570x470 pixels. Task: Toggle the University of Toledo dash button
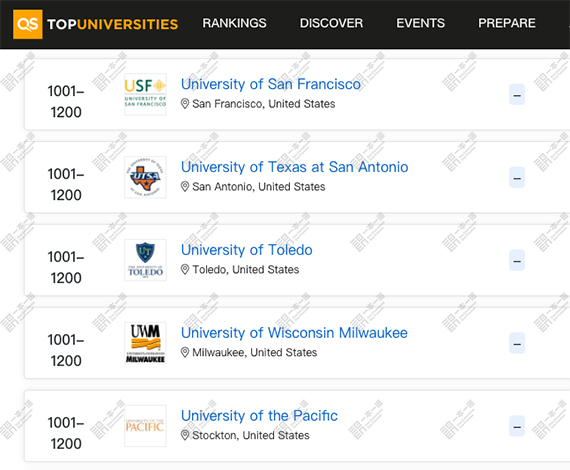point(517,260)
